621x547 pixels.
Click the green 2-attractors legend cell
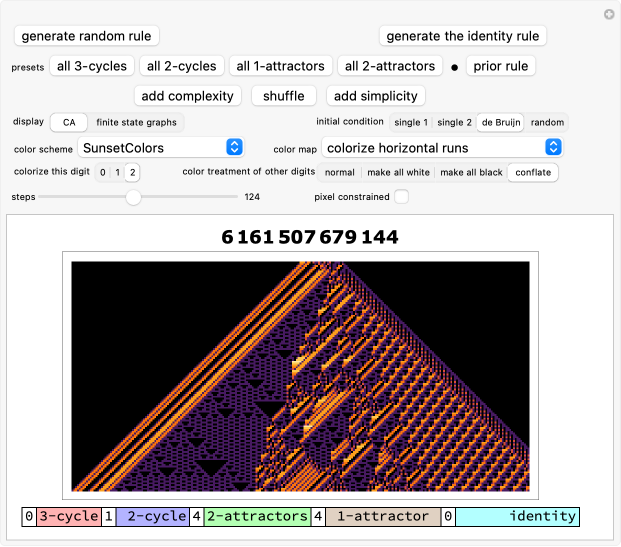coord(257,517)
